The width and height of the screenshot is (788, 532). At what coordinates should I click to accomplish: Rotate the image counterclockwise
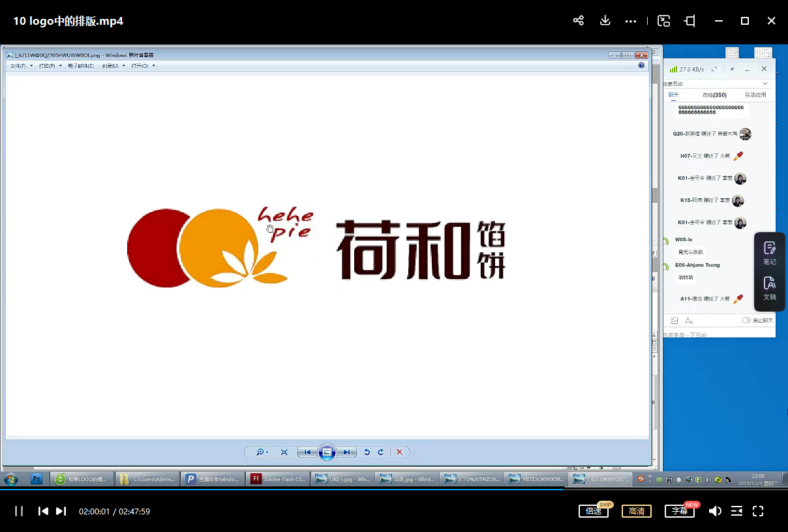pos(367,452)
